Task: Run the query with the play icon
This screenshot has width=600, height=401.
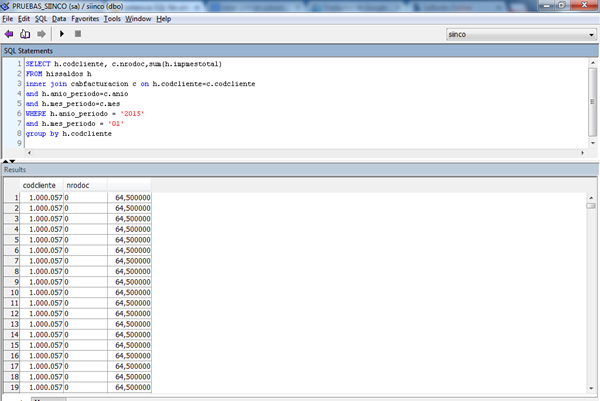Action: tap(62, 33)
